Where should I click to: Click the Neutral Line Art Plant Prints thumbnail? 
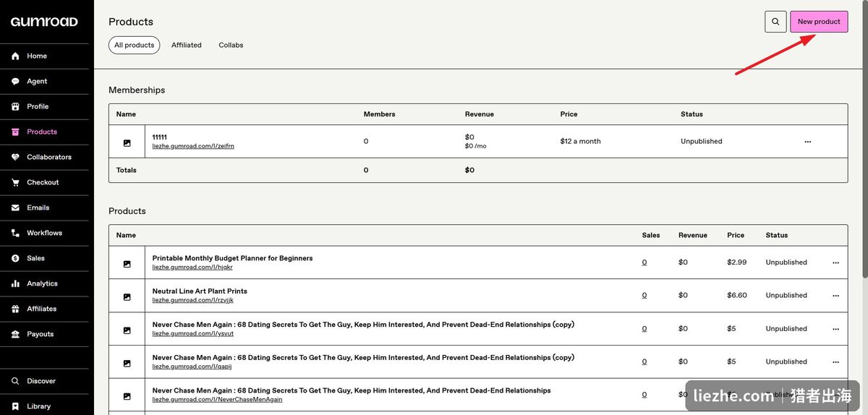(x=127, y=296)
